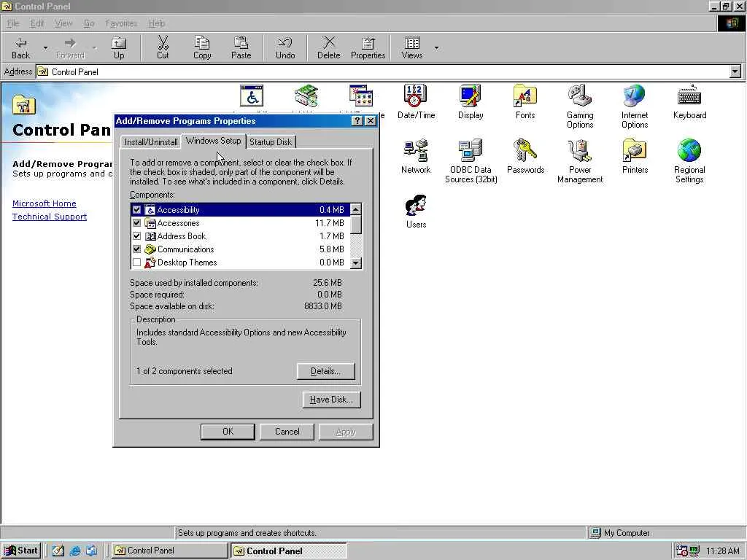
Task: Select the Desktop Themes row text
Action: point(187,262)
